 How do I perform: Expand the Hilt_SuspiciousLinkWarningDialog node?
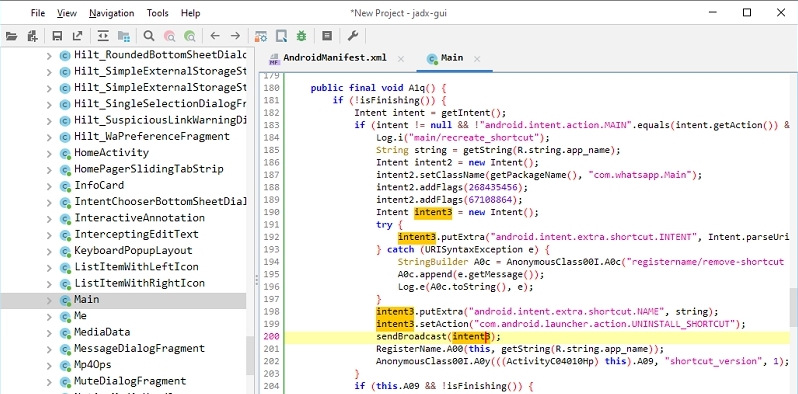pyautogui.click(x=49, y=121)
